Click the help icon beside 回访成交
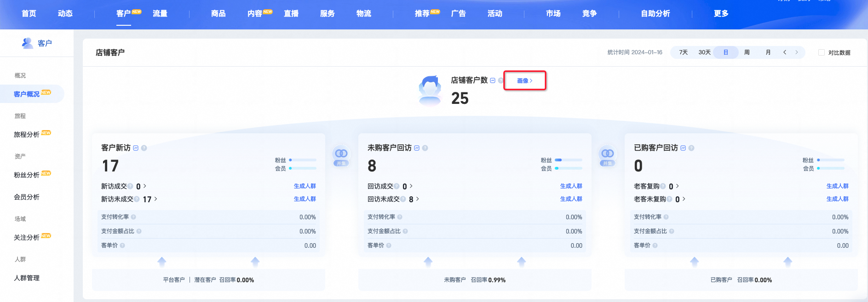The height and width of the screenshot is (302, 868). tap(397, 186)
